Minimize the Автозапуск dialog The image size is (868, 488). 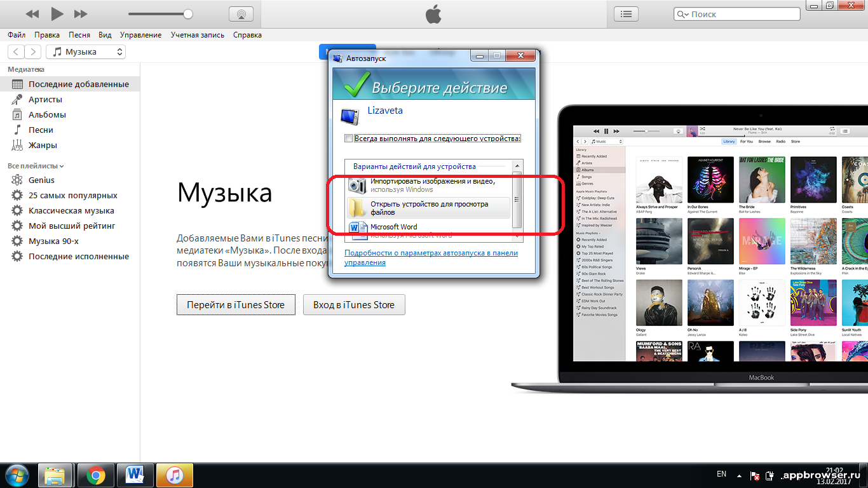[480, 56]
